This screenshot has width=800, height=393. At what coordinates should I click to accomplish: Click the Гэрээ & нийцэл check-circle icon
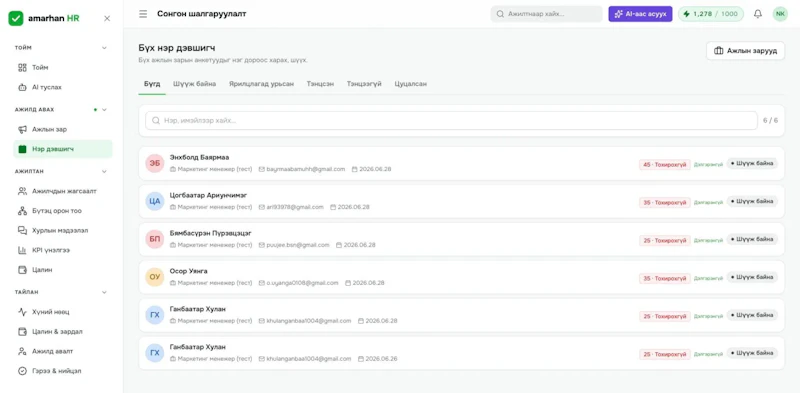click(22, 371)
